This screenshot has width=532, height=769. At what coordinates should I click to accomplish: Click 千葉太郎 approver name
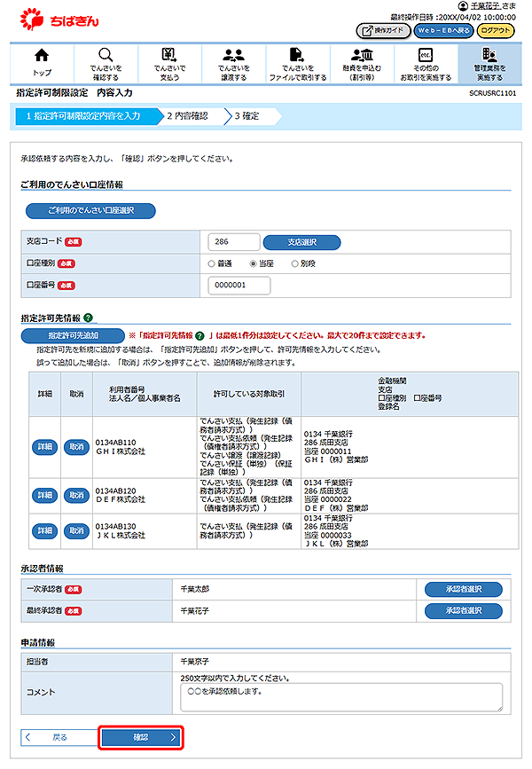coord(195,589)
